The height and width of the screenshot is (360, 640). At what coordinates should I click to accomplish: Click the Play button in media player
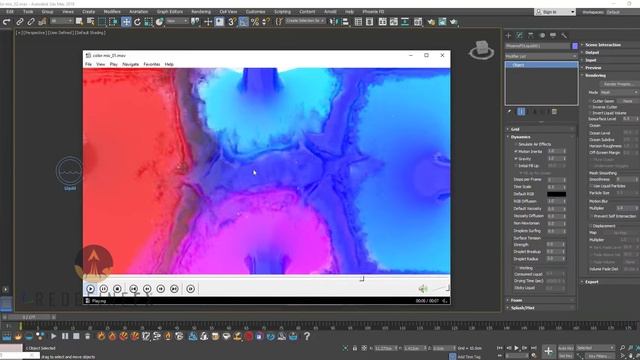90,289
